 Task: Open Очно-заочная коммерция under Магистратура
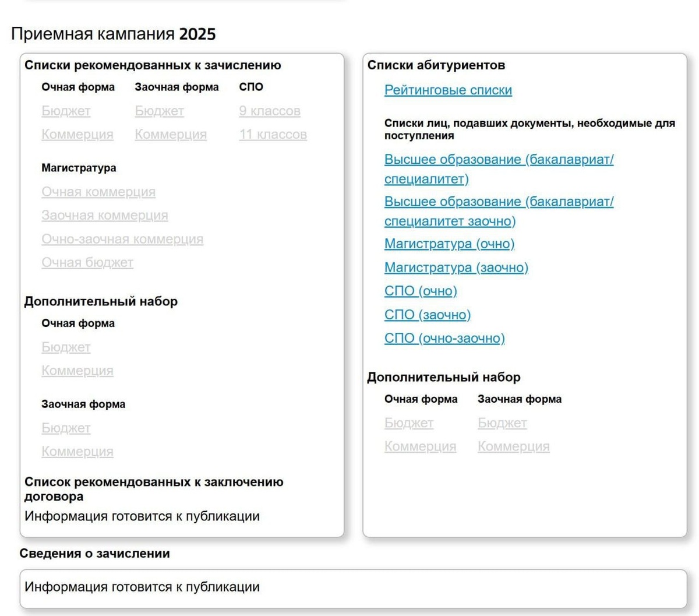[x=122, y=239]
